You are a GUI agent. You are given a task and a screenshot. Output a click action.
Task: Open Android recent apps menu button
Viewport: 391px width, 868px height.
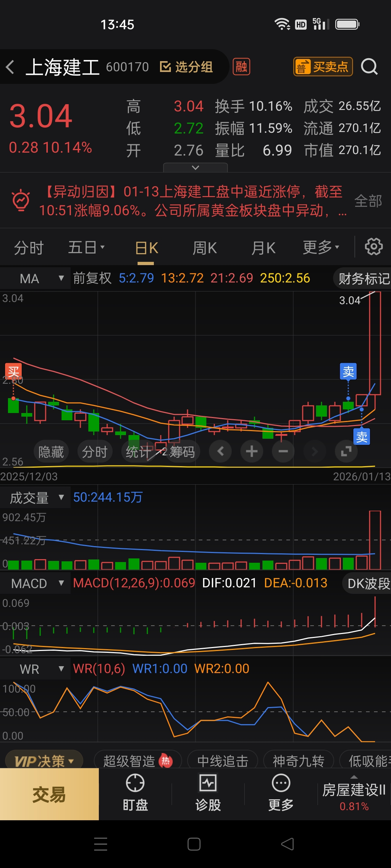(101, 844)
